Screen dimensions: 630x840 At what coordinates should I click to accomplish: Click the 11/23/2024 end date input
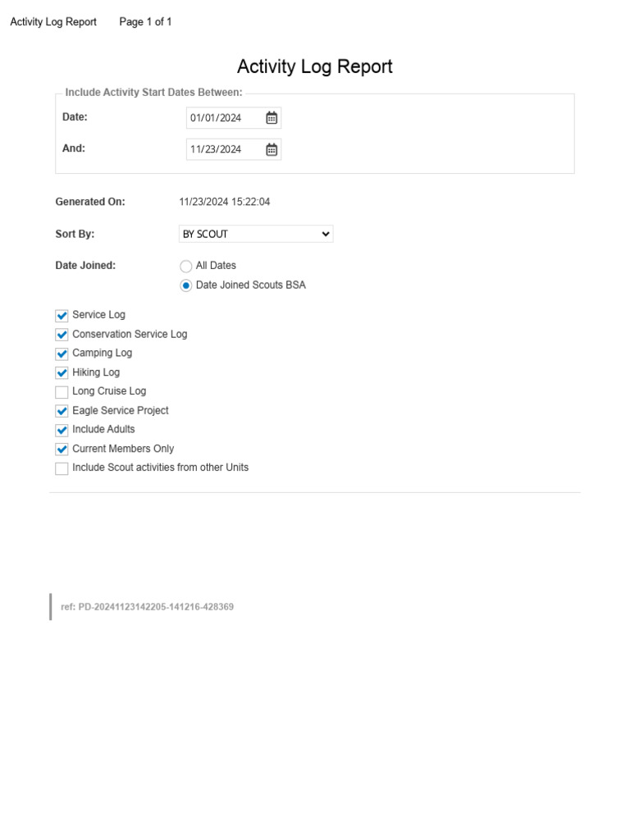[x=234, y=149]
